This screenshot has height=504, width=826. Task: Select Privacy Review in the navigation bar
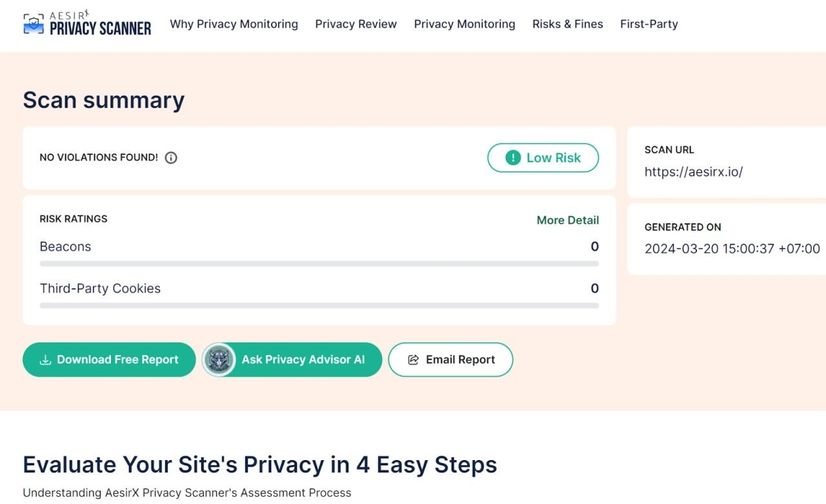(x=356, y=24)
